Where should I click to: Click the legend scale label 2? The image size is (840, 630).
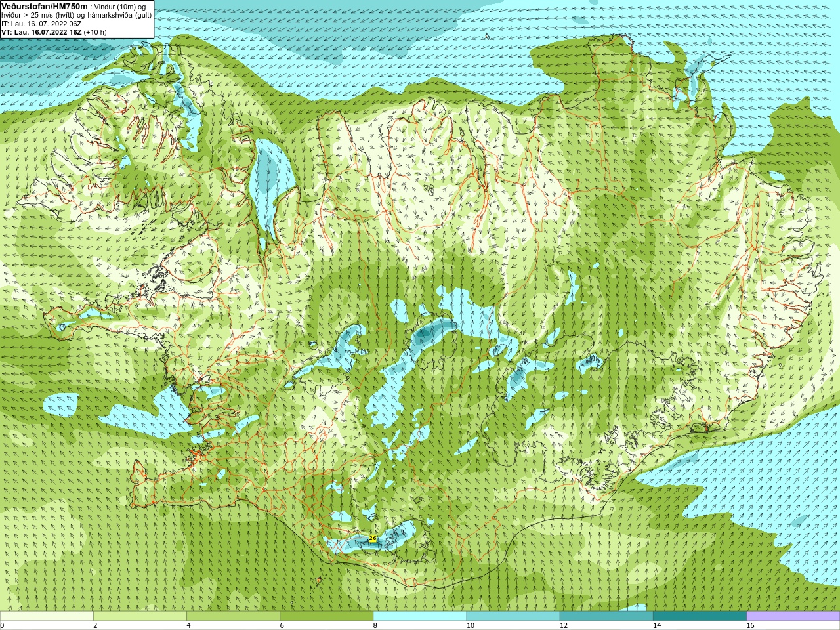point(95,625)
